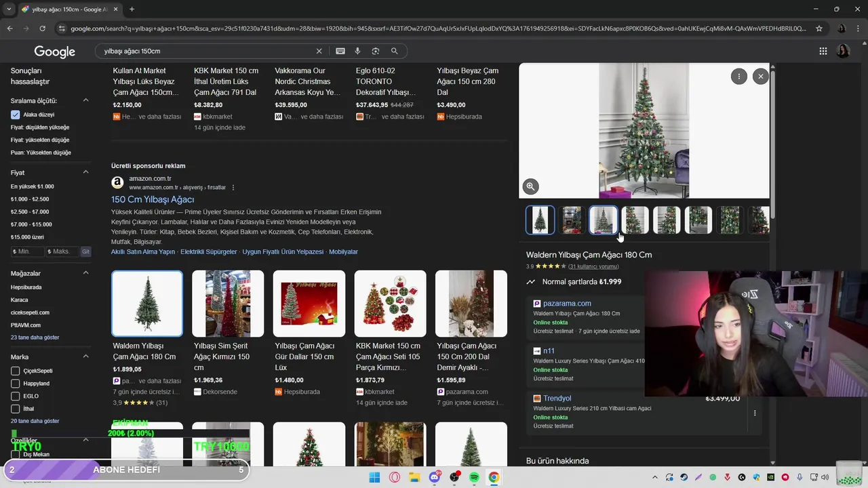The image size is (868, 488).
Task: Open Akıllı Satın Alma Yapın sitelink
Action: 143,251
